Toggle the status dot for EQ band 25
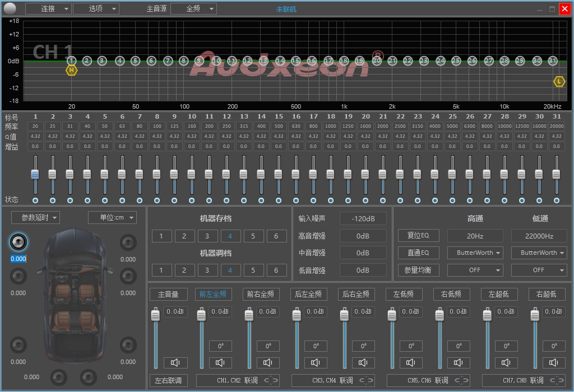This screenshot has height=392, width=574. pos(452,200)
